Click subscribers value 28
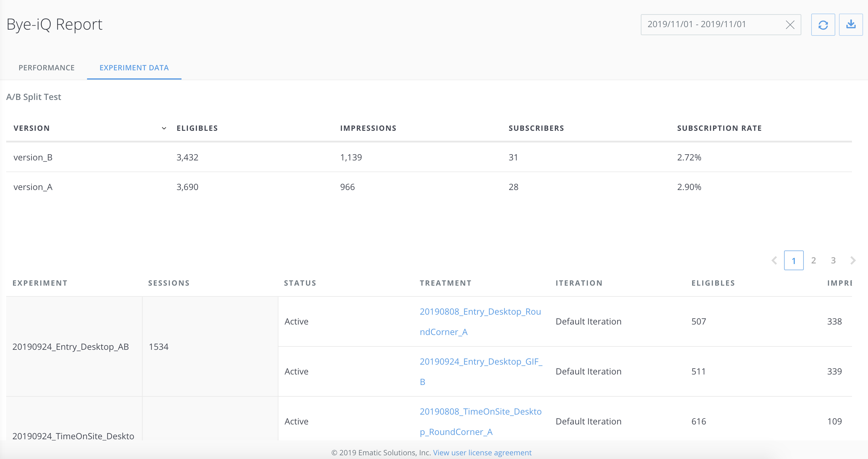868x459 pixels. click(x=513, y=187)
